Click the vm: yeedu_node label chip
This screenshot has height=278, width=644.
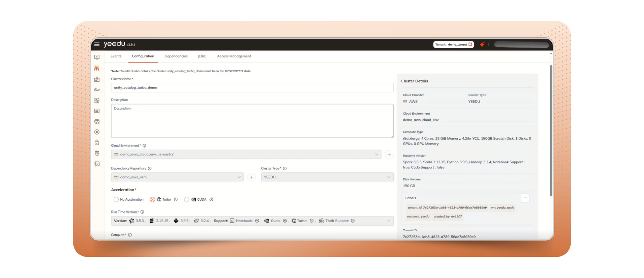(x=502, y=208)
